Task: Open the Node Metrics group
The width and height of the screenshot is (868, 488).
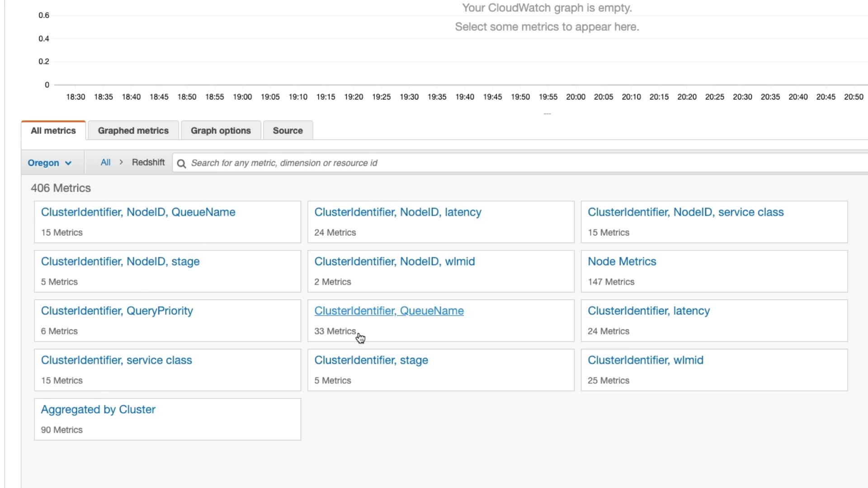Action: click(x=622, y=262)
